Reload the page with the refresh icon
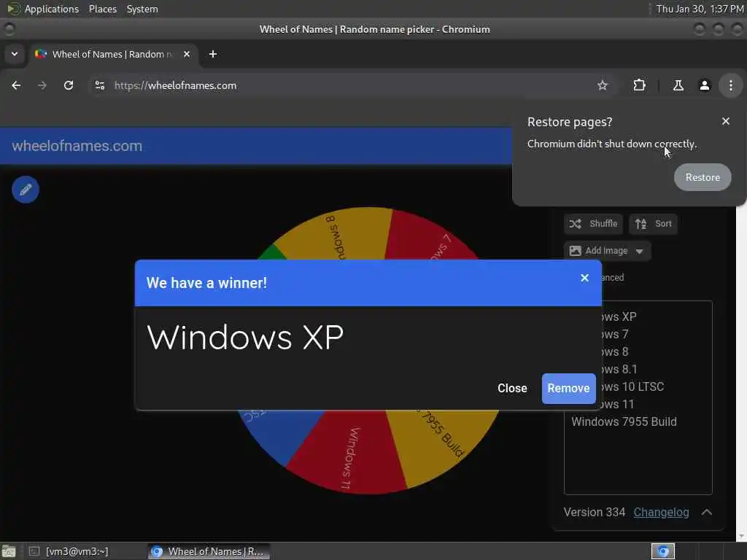747x560 pixels. click(x=69, y=85)
